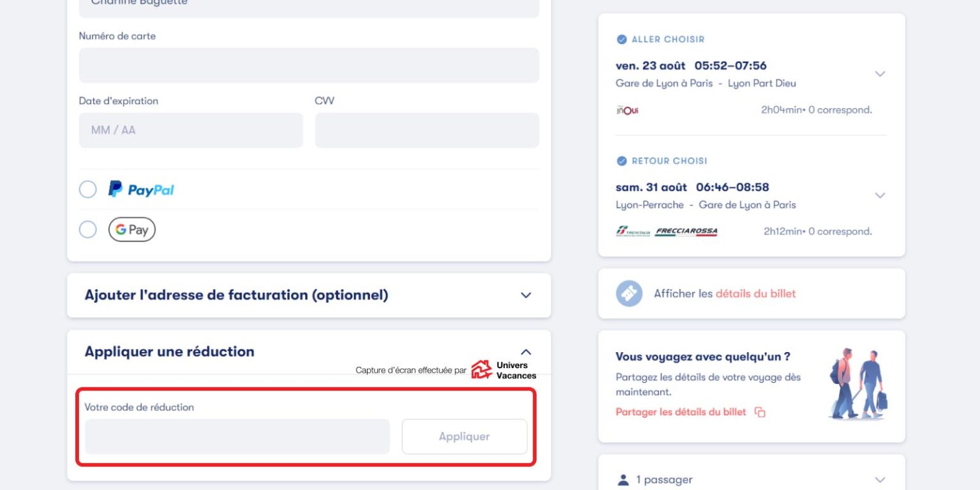Open the détails du billet link
The height and width of the screenshot is (490, 980).
(x=755, y=293)
